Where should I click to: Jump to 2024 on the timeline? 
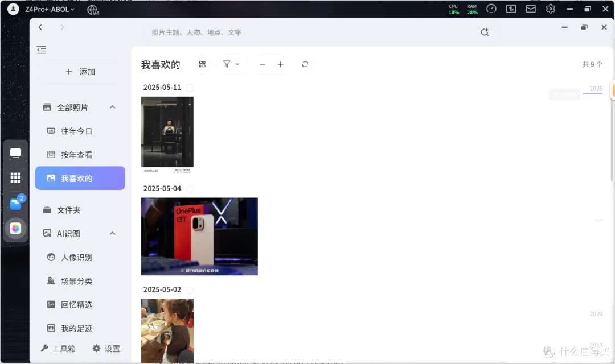pos(596,314)
